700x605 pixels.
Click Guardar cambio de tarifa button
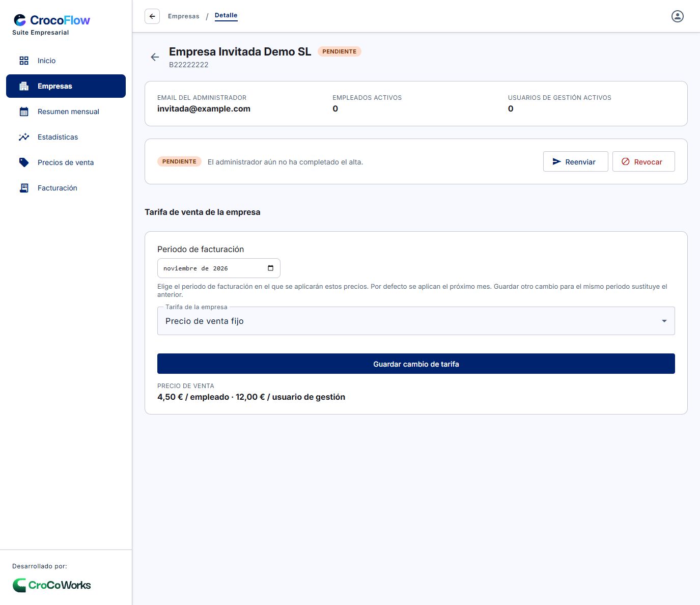pyautogui.click(x=416, y=364)
